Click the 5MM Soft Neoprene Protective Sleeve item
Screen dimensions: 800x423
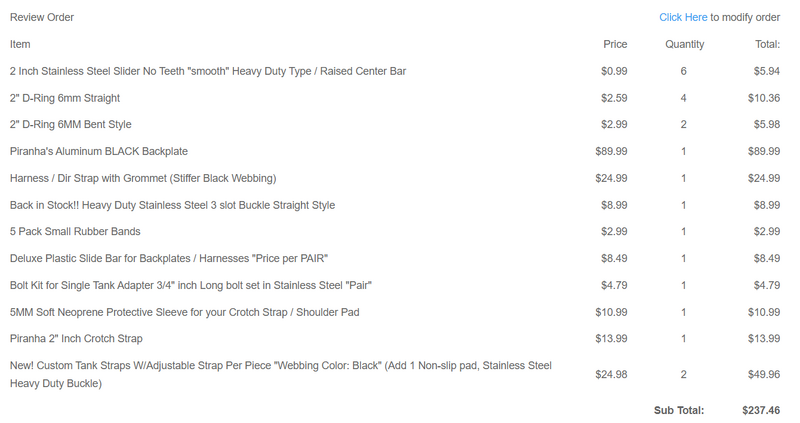click(x=185, y=312)
